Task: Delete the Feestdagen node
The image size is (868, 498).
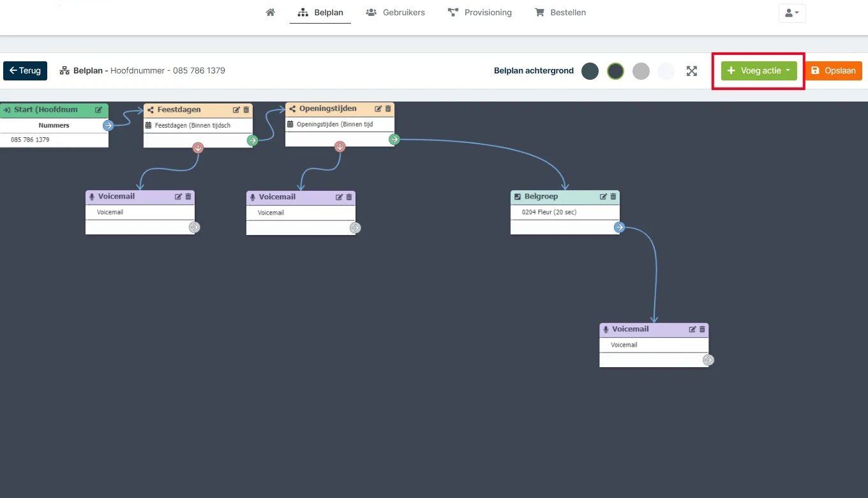Action: 246,110
